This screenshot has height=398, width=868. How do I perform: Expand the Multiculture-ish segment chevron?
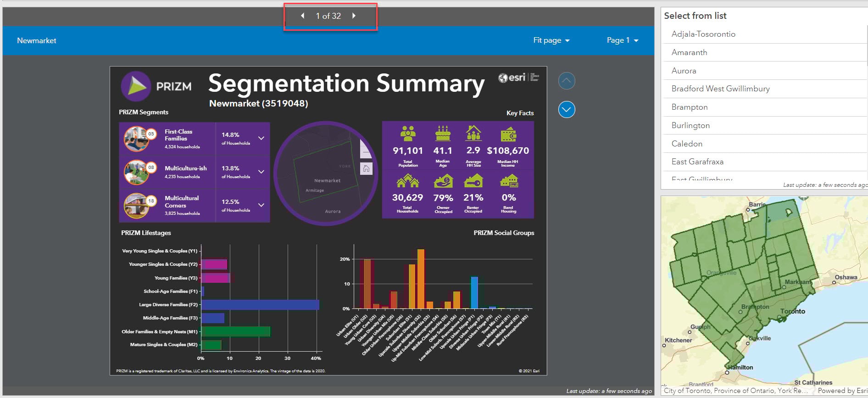pyautogui.click(x=261, y=172)
